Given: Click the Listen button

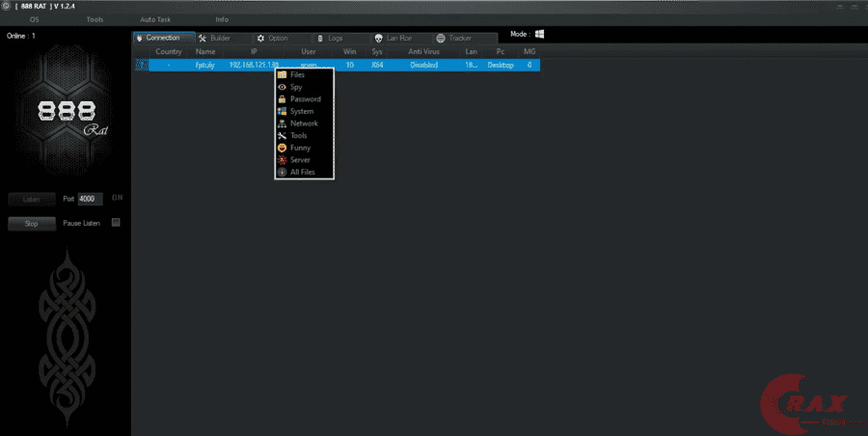Looking at the screenshot, I should [x=32, y=199].
